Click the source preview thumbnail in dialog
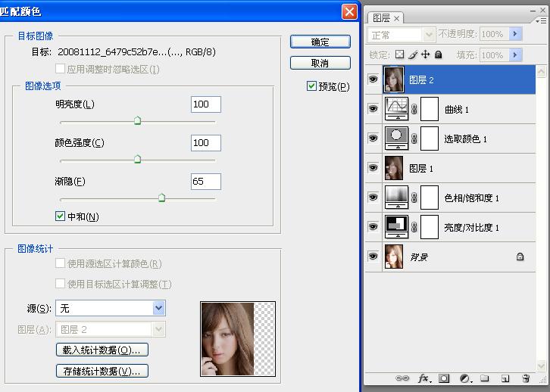The image size is (550, 392). pos(238,339)
